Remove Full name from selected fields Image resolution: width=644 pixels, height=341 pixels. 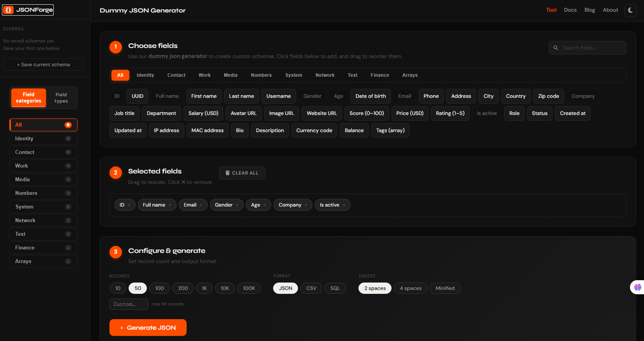[170, 205]
